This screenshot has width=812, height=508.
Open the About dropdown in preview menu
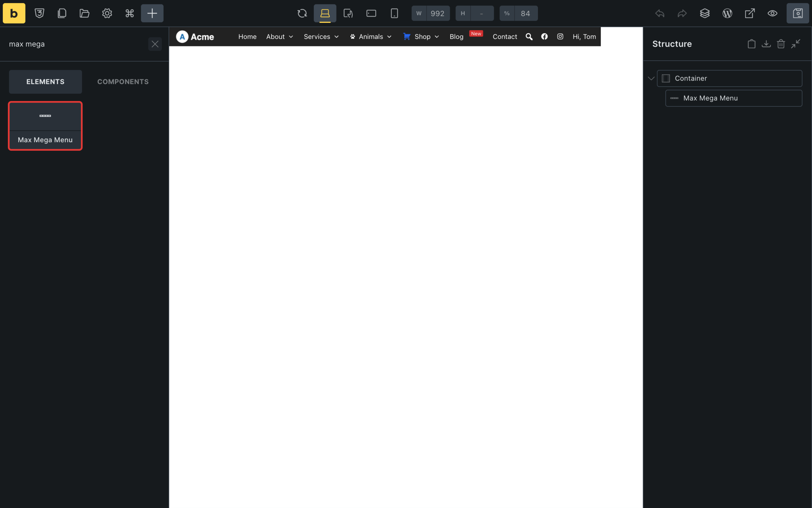point(280,37)
